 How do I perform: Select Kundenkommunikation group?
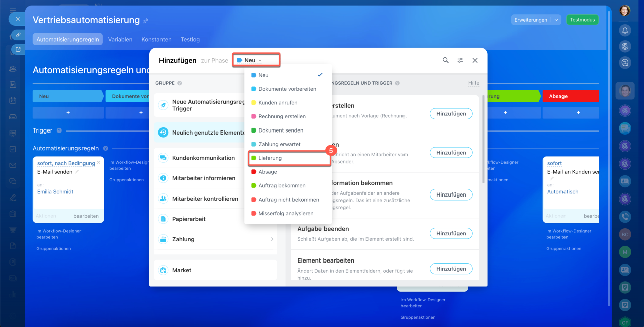(x=216, y=158)
